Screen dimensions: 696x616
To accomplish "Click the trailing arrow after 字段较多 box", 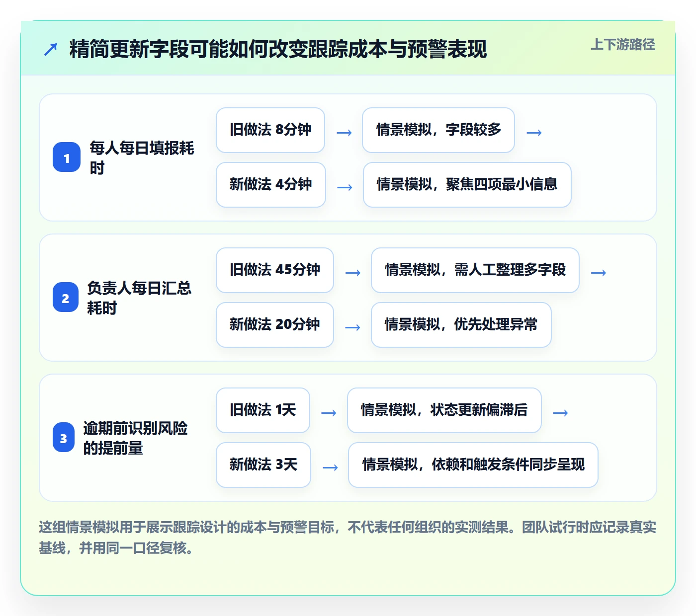I will coord(534,133).
